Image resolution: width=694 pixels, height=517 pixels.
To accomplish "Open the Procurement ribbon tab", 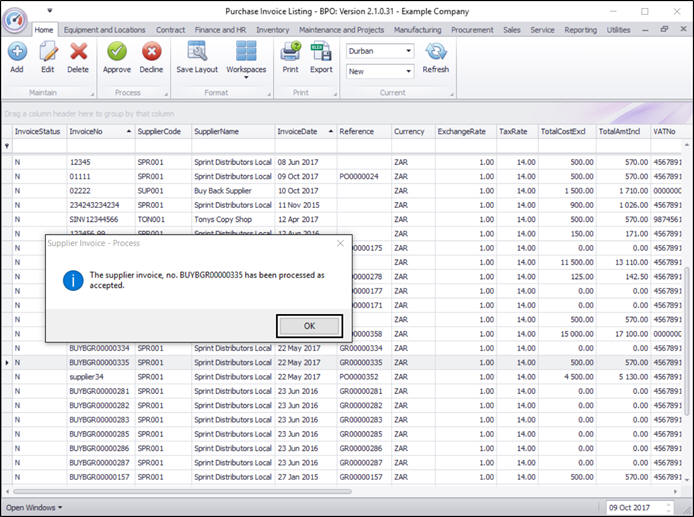I will (472, 30).
